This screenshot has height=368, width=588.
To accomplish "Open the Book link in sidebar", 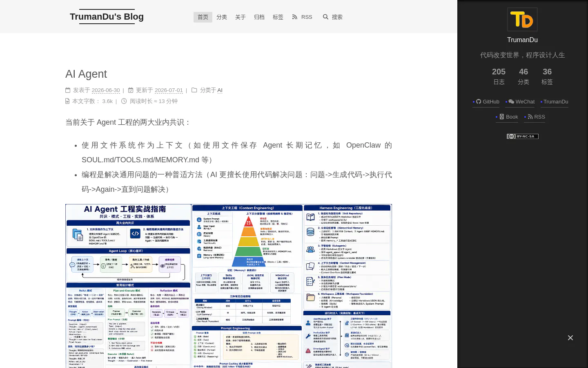I will tap(507, 117).
